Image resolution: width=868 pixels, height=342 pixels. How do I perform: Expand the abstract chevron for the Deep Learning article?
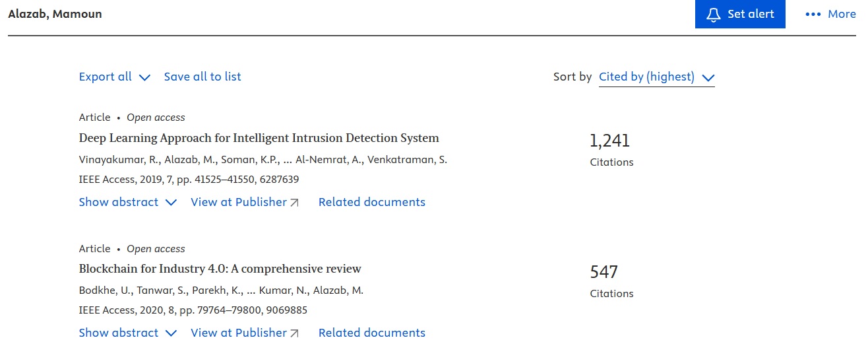click(171, 203)
